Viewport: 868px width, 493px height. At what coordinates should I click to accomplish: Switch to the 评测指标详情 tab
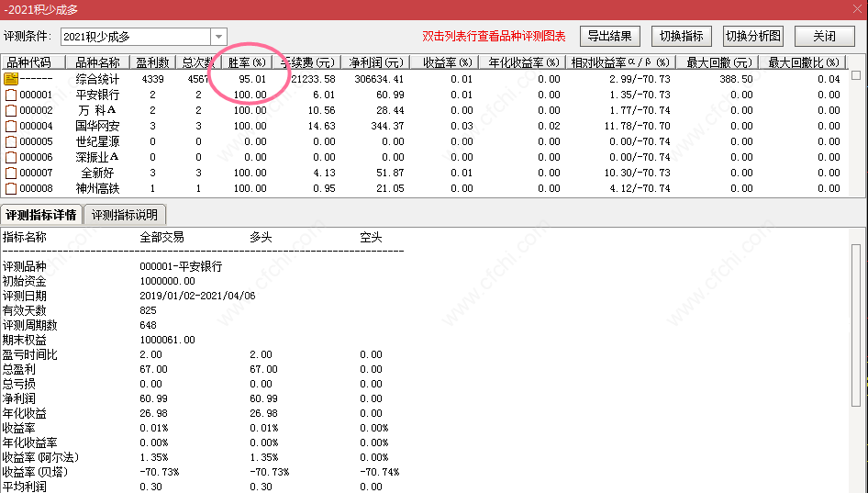tap(41, 215)
